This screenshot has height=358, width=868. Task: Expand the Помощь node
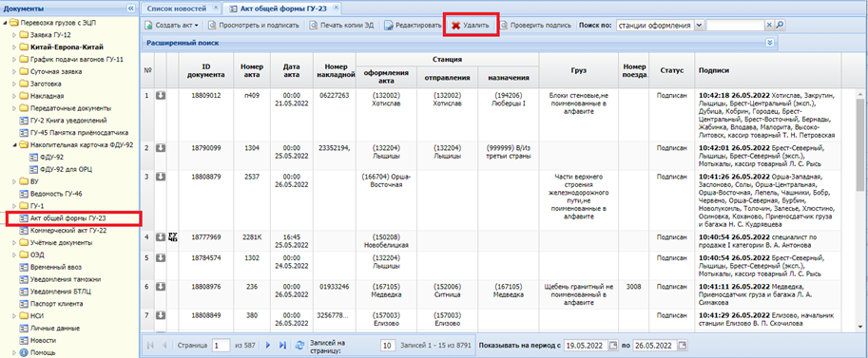tap(14, 352)
